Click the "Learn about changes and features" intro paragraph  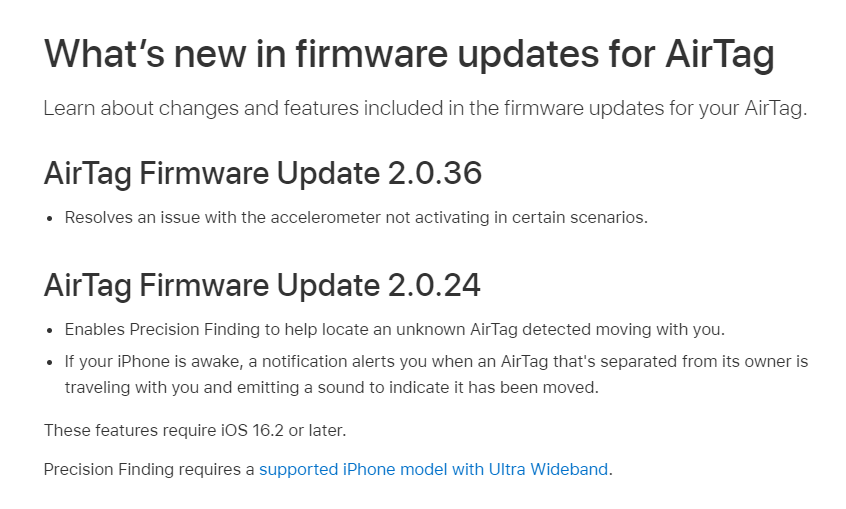point(424,109)
